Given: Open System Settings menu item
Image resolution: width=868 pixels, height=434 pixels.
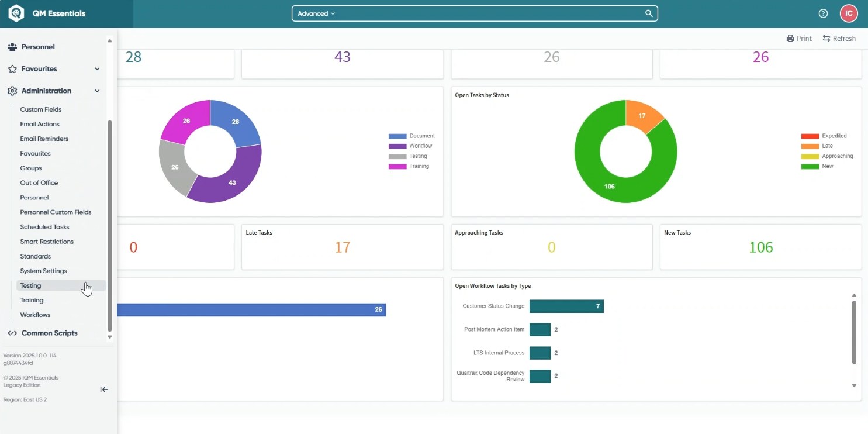Looking at the screenshot, I should [x=43, y=271].
